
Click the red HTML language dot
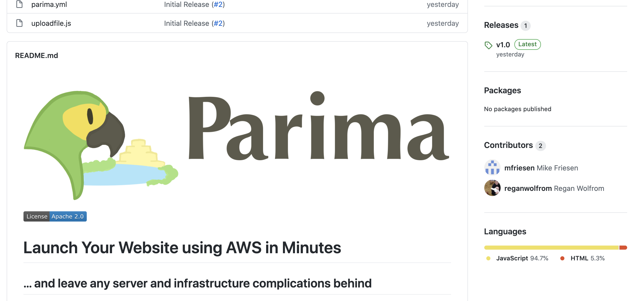point(562,258)
